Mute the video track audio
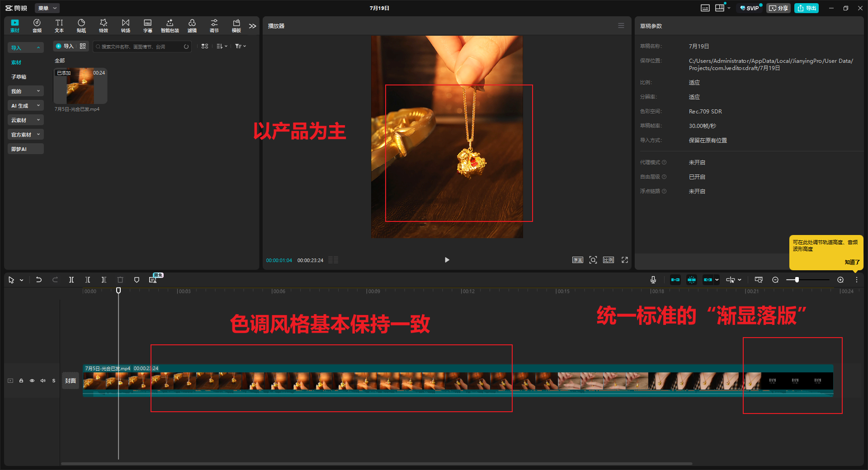Viewport: 868px width, 470px height. (x=43, y=381)
